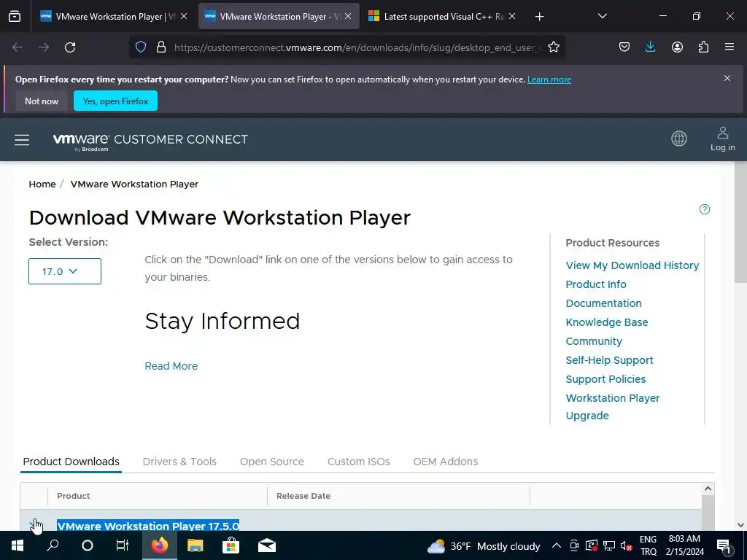Open Workstation Player Upgrade link
This screenshot has width=747, height=560.
point(613,407)
